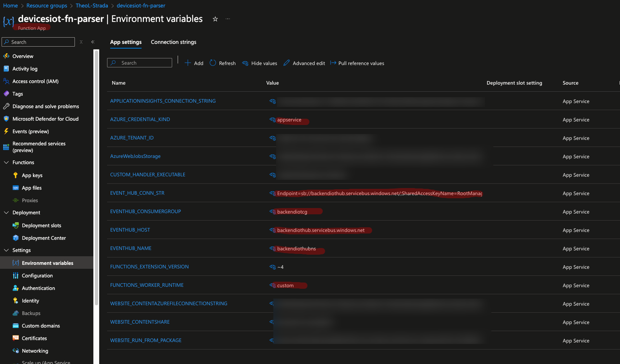This screenshot has height=364, width=620.
Task: Sort by the Name column header
Action: pyautogui.click(x=118, y=83)
